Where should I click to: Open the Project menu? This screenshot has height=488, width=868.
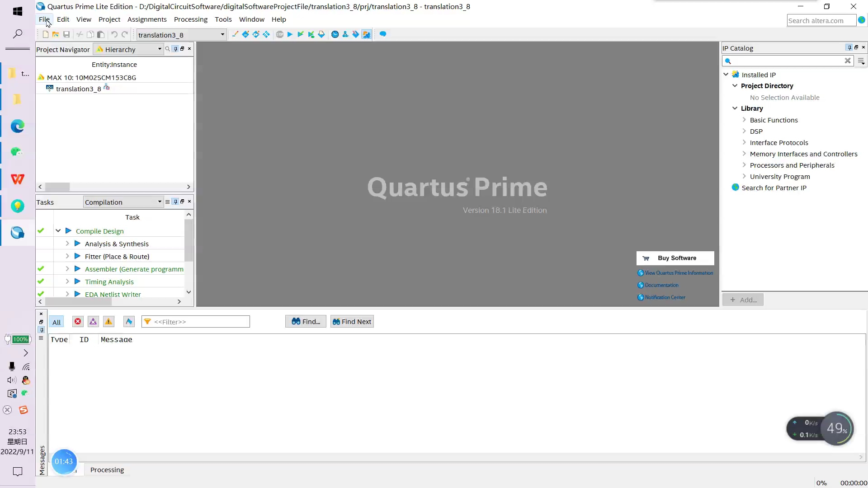(x=109, y=19)
